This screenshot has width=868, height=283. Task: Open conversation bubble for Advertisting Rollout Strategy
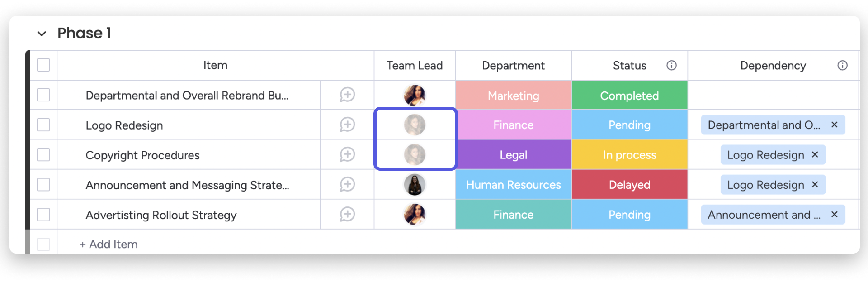tap(347, 214)
